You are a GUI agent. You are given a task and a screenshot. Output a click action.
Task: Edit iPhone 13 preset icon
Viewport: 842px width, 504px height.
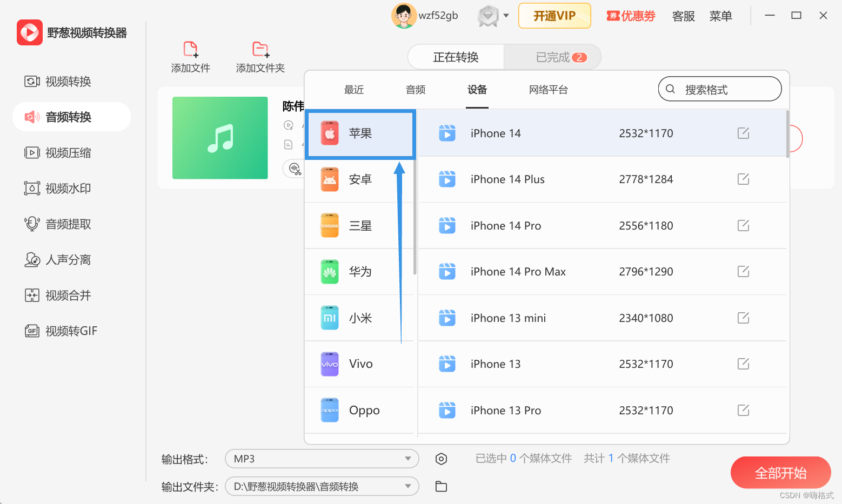pos(744,364)
